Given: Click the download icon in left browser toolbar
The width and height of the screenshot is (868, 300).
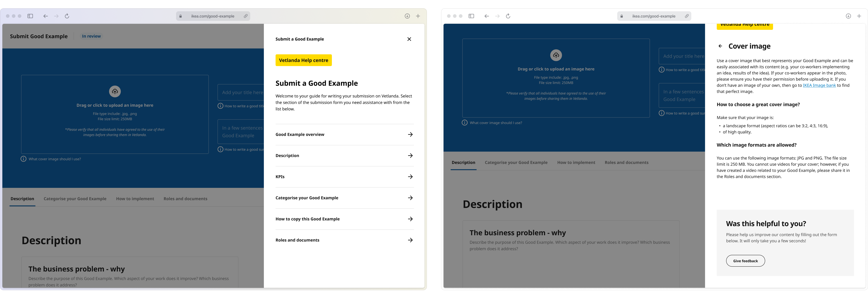Looking at the screenshot, I should [x=407, y=16].
